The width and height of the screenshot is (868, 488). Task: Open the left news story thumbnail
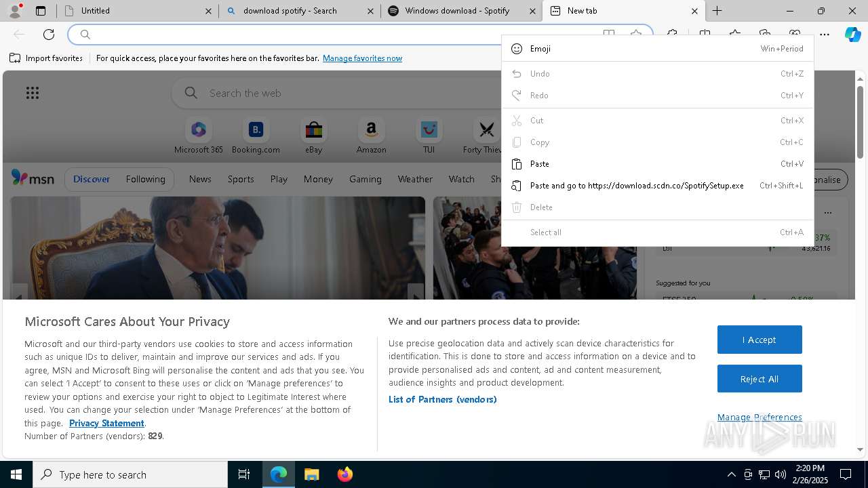tap(218, 248)
